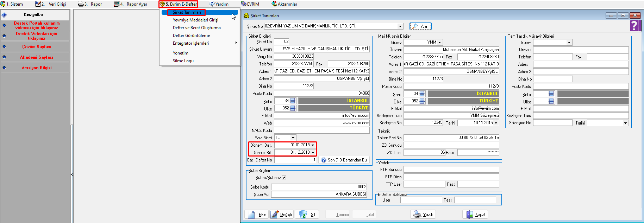Screen dimensions: 644x223
Task: Click the Sil recycle bin button
Action: (x=307, y=214)
